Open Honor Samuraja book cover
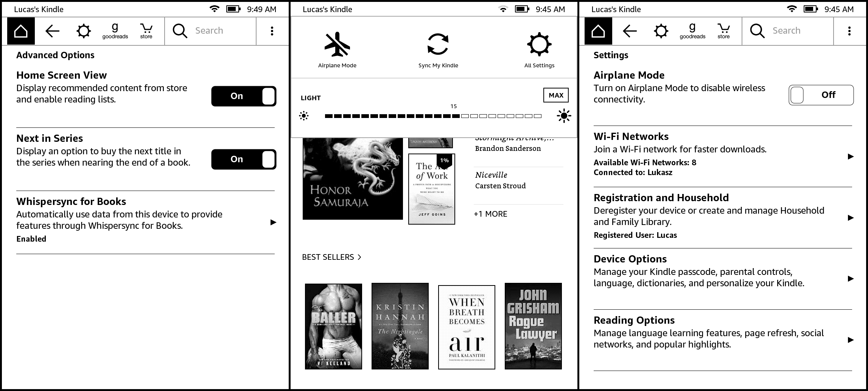This screenshot has width=868, height=391. (353, 178)
